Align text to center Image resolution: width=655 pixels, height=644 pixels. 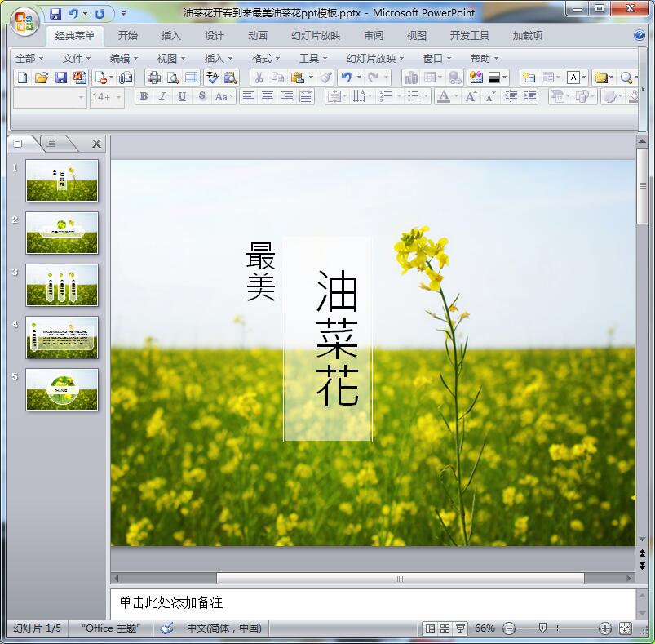click(268, 96)
